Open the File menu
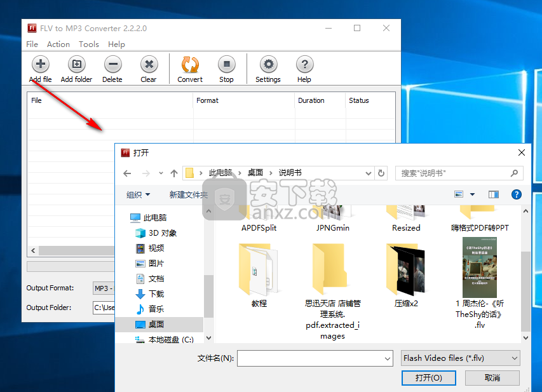Image resolution: width=542 pixels, height=392 pixels. click(32, 44)
